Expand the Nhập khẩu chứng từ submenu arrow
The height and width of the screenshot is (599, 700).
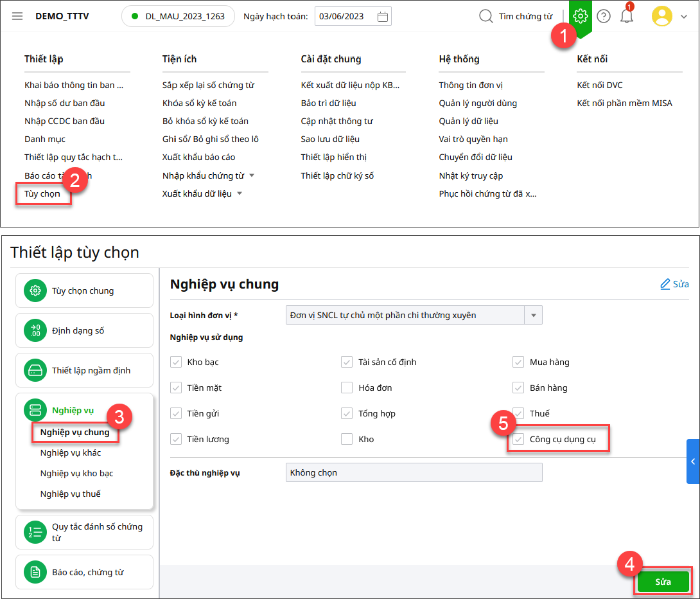(x=252, y=175)
